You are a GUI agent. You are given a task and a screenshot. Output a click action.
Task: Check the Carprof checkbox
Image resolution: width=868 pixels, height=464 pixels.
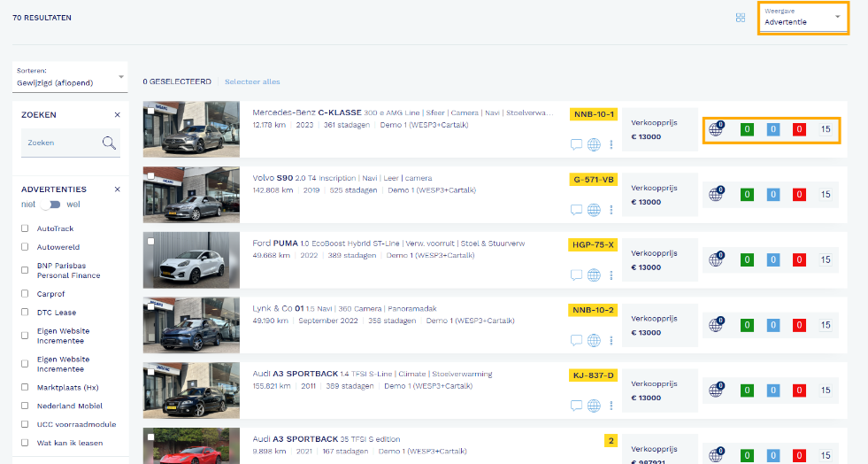click(x=25, y=293)
